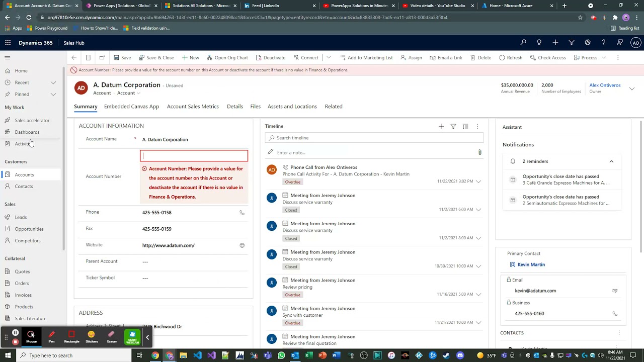Expand the record header chevron near Owner
The image size is (644, 362).
pos(632,88)
